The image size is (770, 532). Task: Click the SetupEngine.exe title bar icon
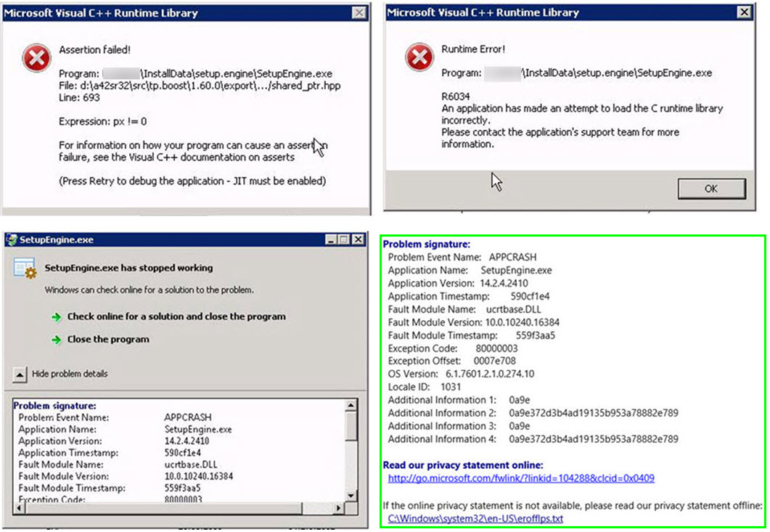point(12,240)
